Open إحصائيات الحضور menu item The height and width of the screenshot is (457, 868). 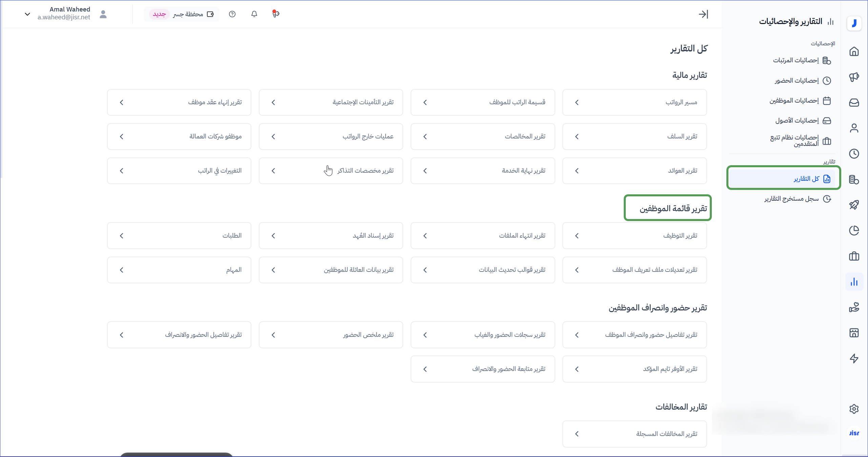coord(797,81)
